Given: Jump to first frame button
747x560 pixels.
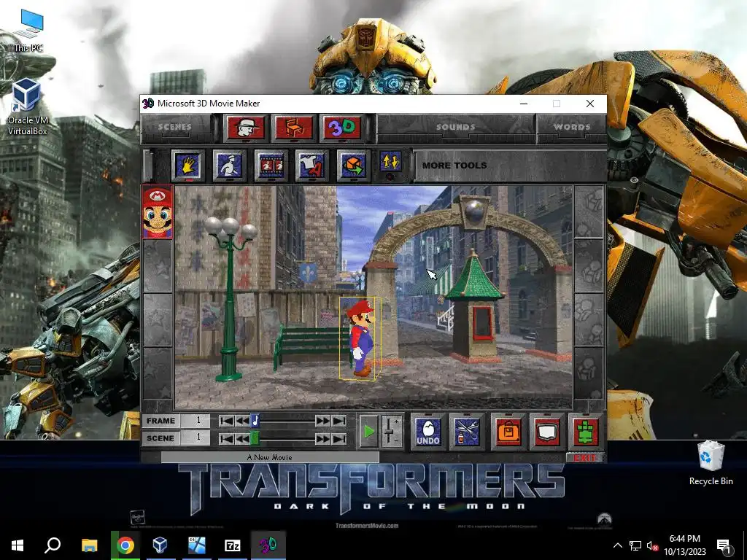Looking at the screenshot, I should [x=227, y=421].
